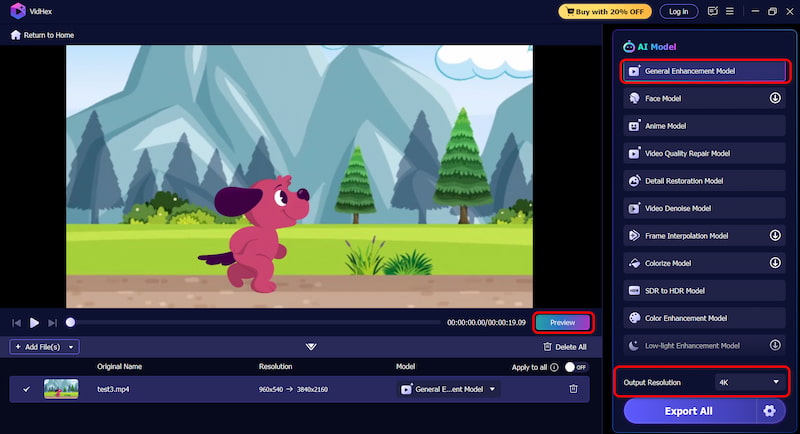Click the Return to Home icon

click(16, 35)
